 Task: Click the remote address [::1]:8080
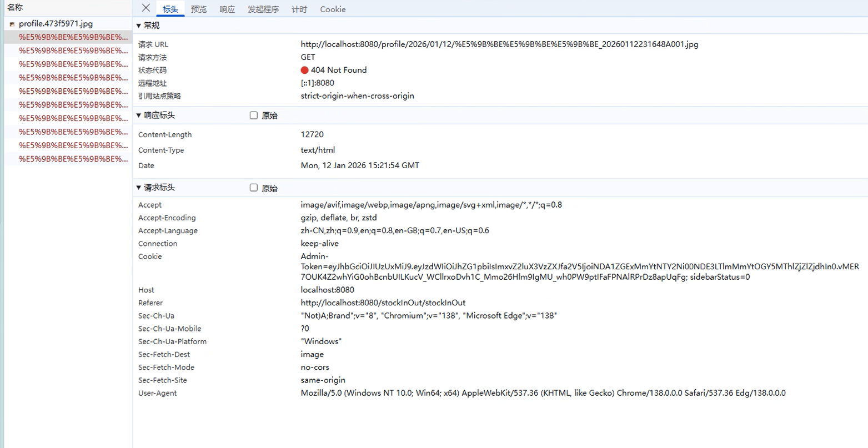317,83
